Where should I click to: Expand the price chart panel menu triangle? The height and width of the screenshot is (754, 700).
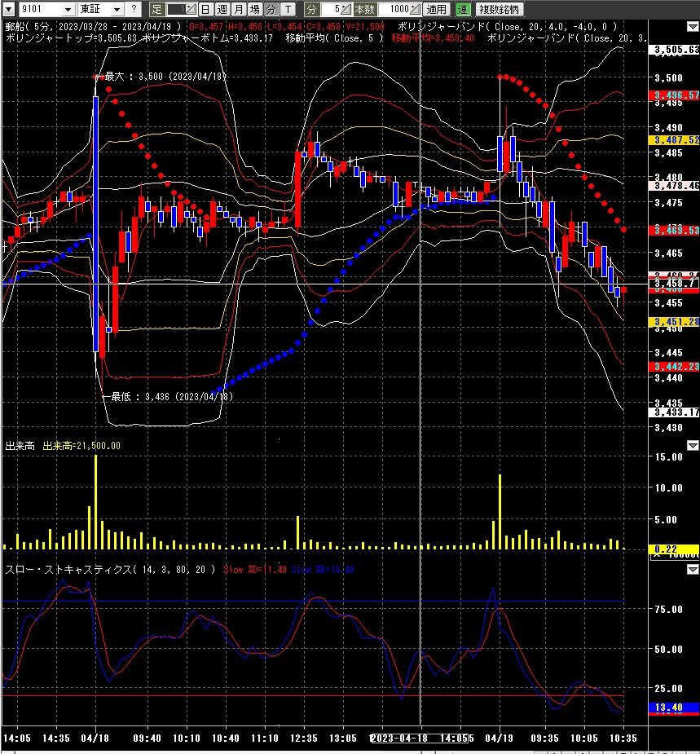click(693, 27)
